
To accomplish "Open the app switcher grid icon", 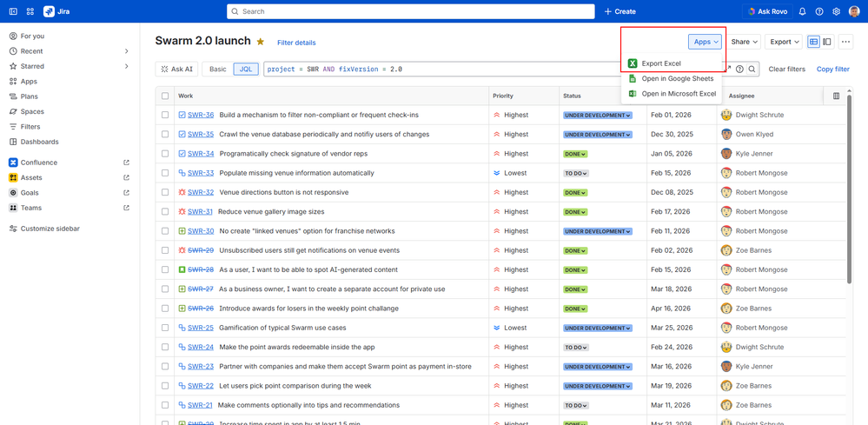I will 30,11.
